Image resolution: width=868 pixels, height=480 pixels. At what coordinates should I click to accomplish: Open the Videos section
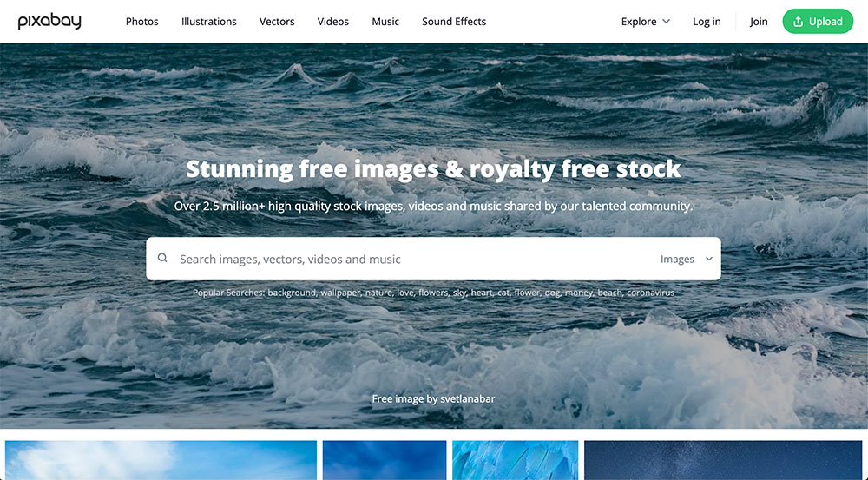(x=332, y=22)
